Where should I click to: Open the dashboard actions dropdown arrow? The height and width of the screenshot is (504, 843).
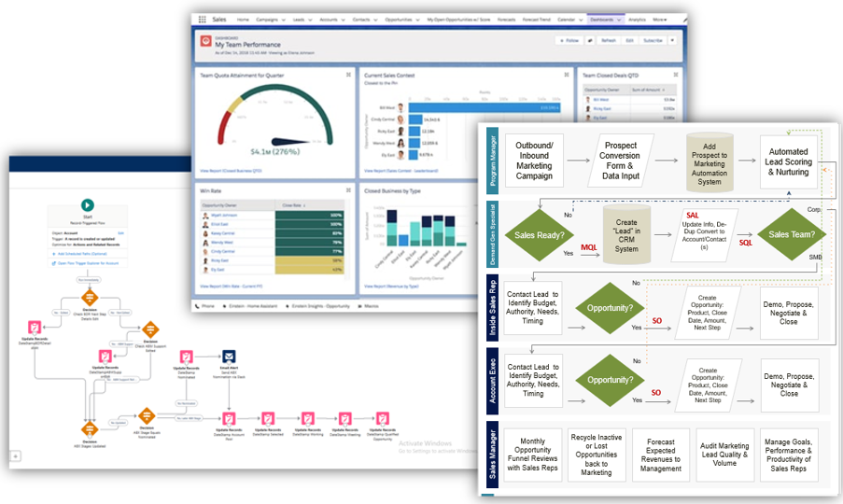point(672,40)
